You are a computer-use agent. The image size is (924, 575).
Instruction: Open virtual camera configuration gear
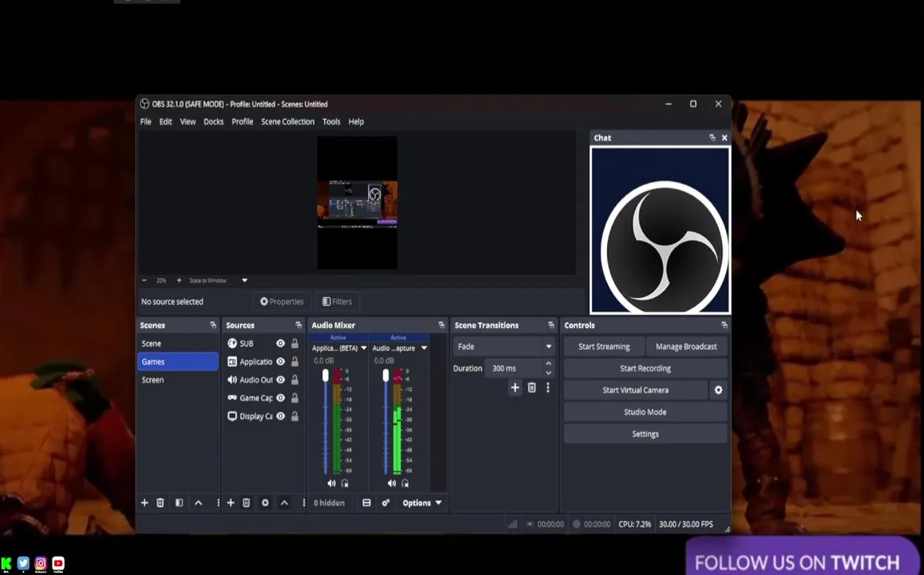pyautogui.click(x=718, y=390)
